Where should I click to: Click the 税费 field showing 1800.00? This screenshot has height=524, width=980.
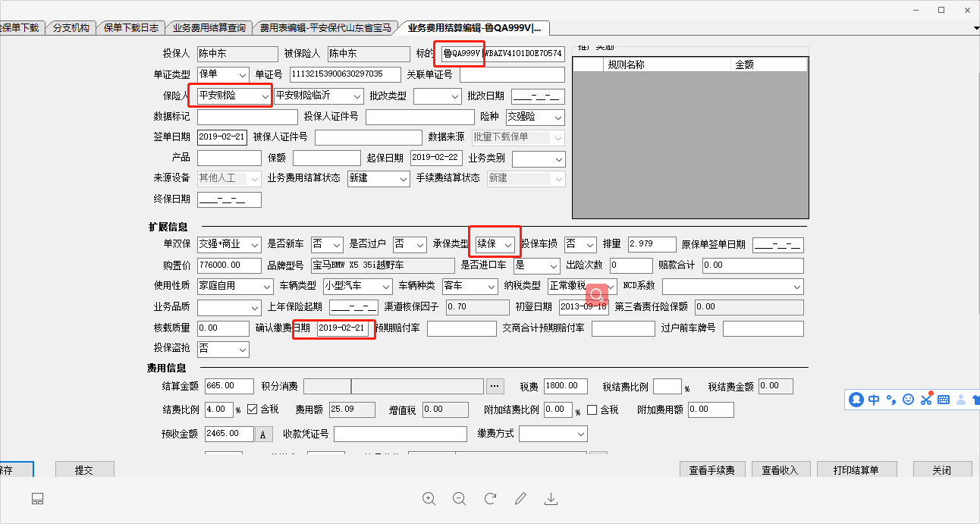(565, 386)
